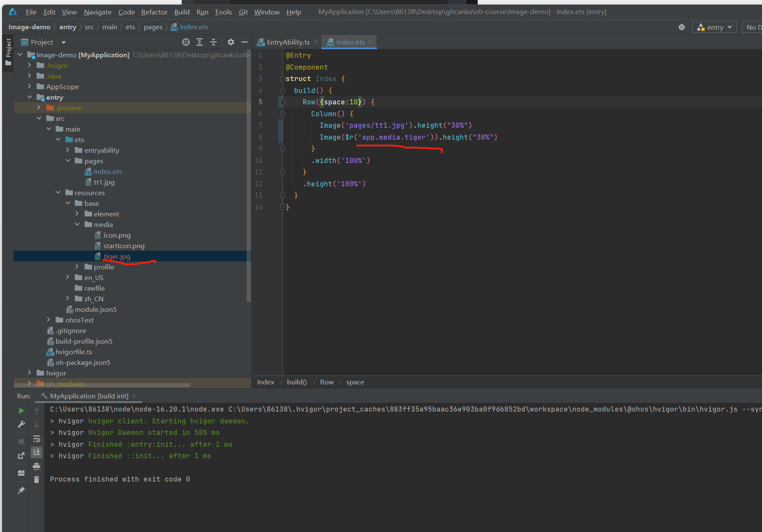Collapse the media folder in project tree
The height and width of the screenshot is (532, 762).
(x=77, y=224)
